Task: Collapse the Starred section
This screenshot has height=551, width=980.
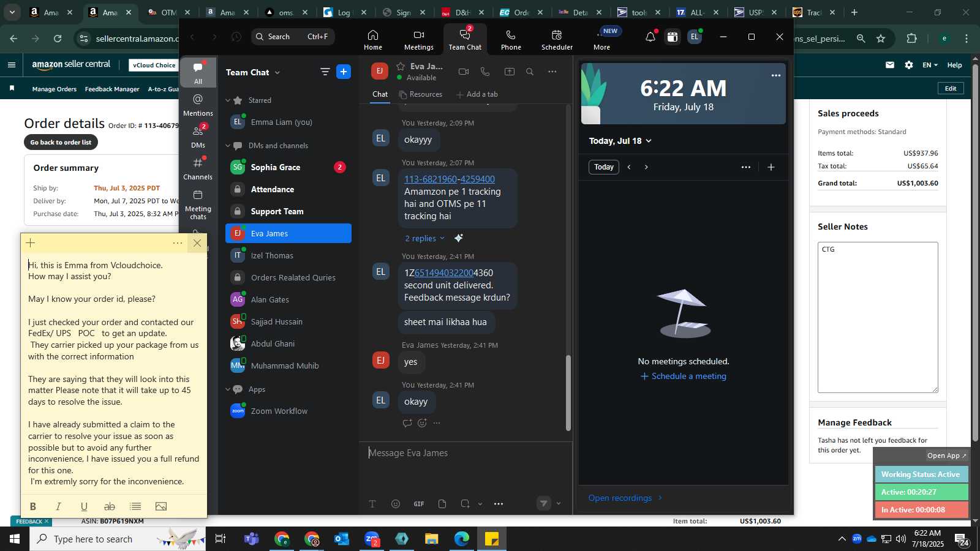Action: (228, 100)
